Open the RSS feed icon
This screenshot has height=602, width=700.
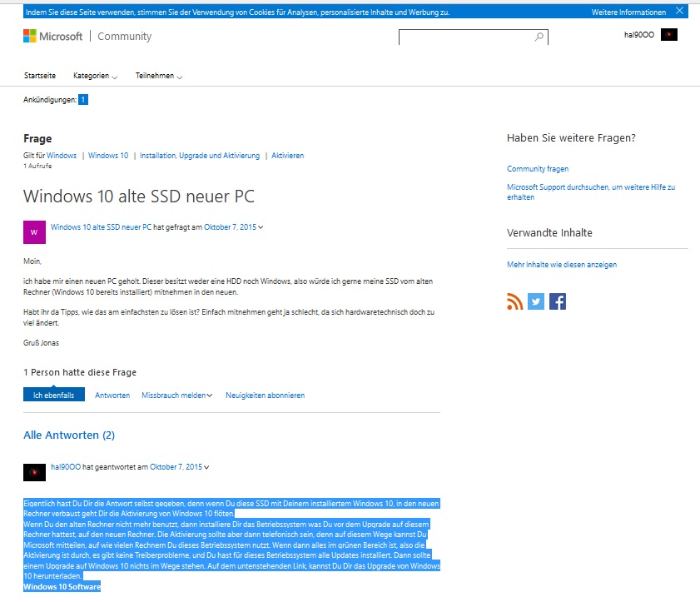pyautogui.click(x=514, y=301)
